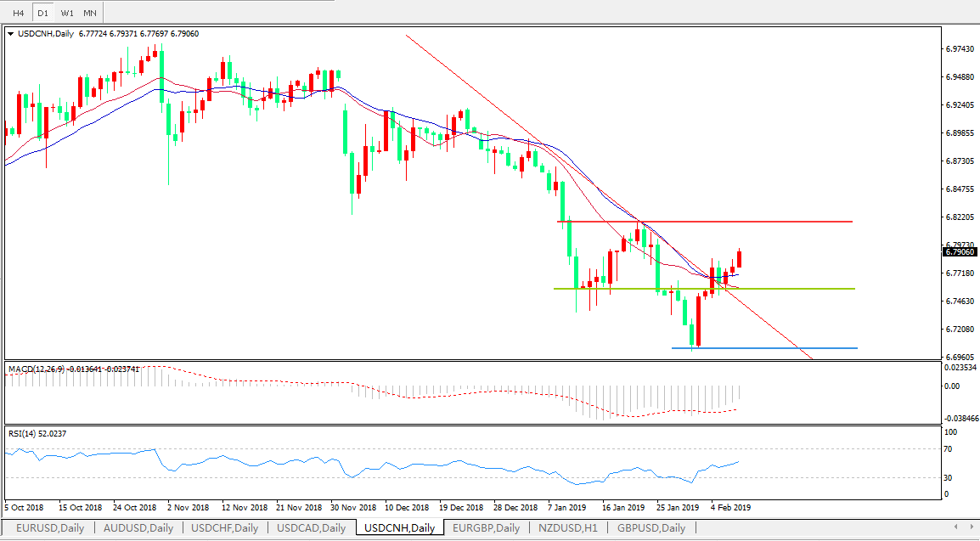Switch to the H4 timeframe
Screen dimensions: 980x541
coord(18,14)
